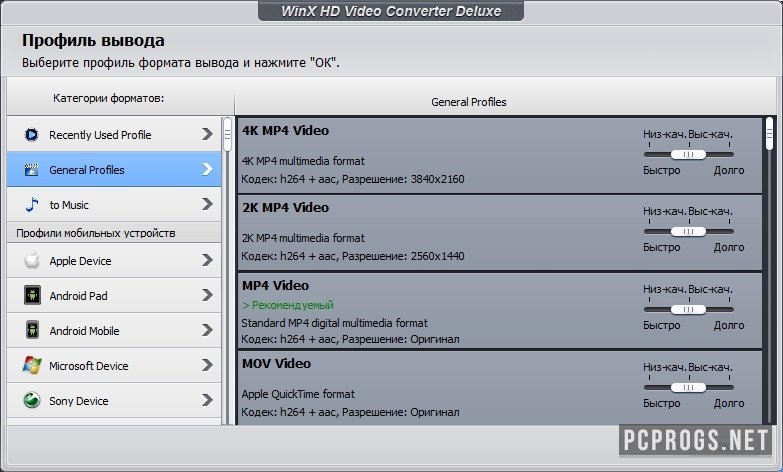Click the Microsoft Device Windows flag icon
Image resolution: width=783 pixels, height=472 pixels.
(32, 365)
